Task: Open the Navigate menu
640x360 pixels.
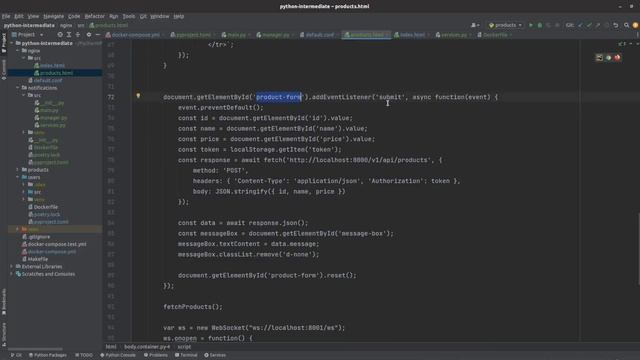Action: [53, 16]
